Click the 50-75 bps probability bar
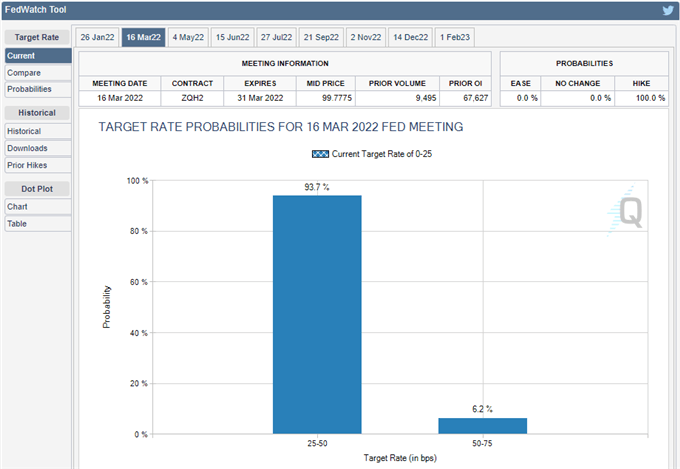The image size is (680, 469). tap(483, 426)
